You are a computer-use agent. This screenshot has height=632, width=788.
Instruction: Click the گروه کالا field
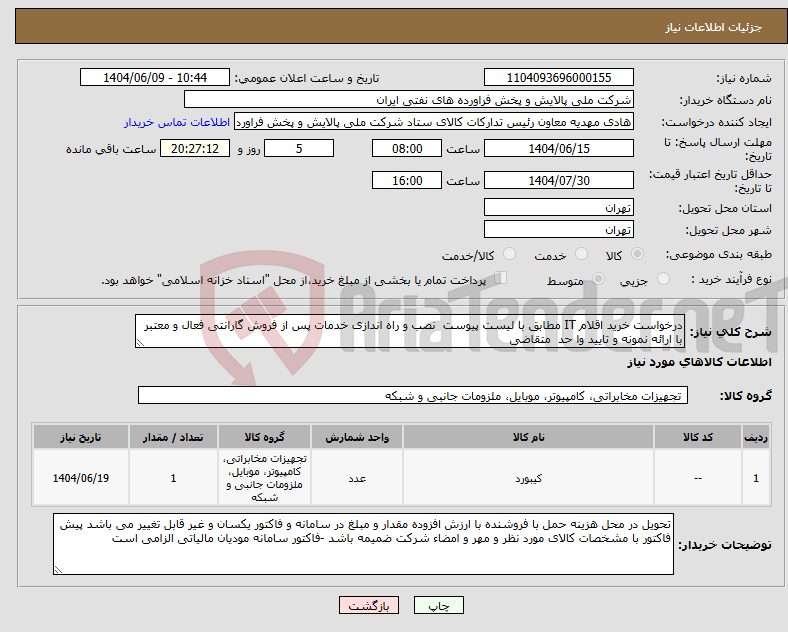(413, 395)
